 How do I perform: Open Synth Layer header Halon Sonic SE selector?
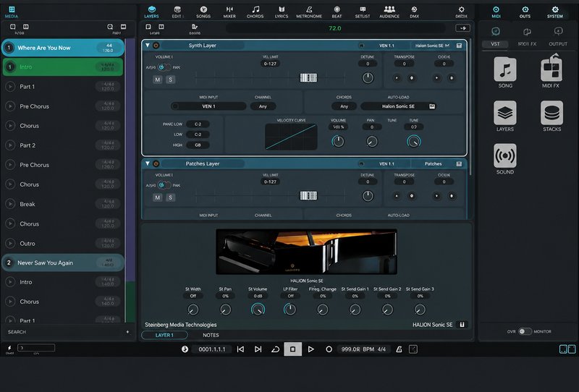(432, 46)
